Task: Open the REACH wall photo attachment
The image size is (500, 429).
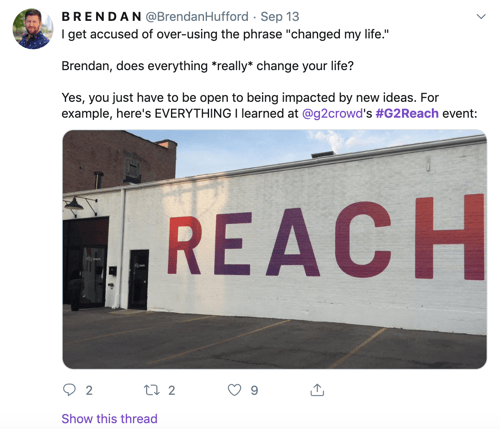Action: tap(274, 249)
